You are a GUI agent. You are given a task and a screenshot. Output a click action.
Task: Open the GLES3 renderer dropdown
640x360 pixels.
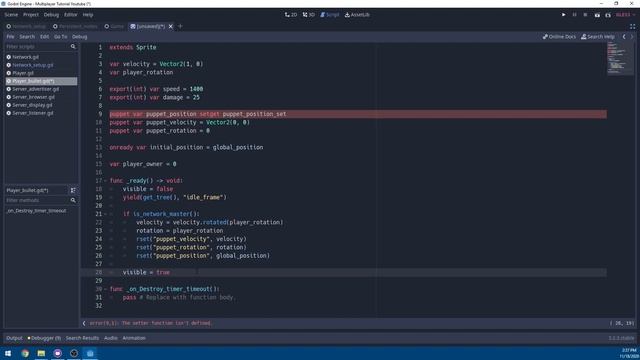tap(625, 15)
